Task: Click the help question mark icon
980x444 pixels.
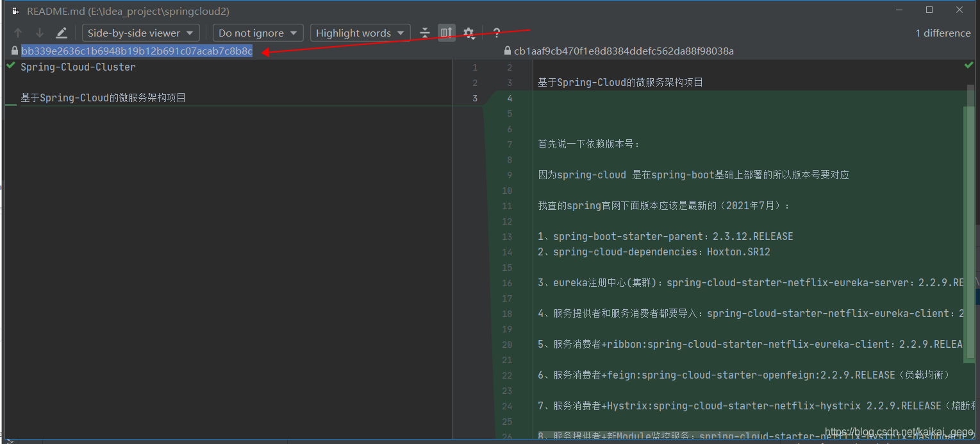Action: pos(497,33)
